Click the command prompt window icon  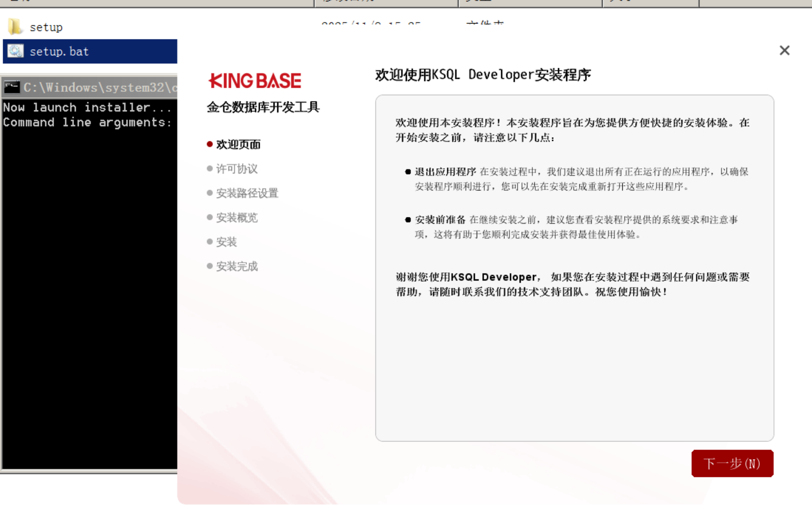pyautogui.click(x=12, y=87)
